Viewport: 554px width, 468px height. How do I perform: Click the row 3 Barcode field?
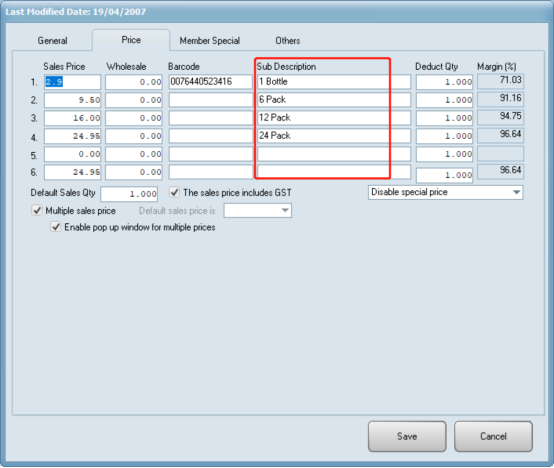[x=211, y=118]
